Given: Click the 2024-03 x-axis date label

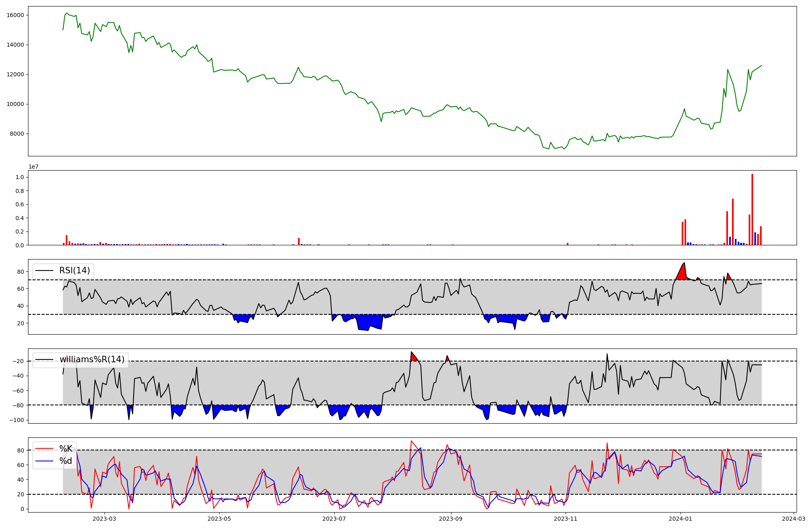Looking at the screenshot, I should click(x=793, y=519).
